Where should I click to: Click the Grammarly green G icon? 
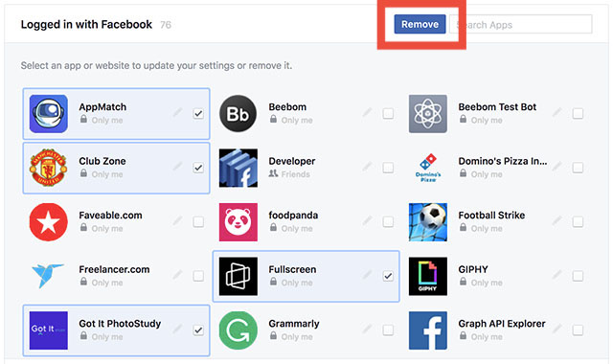238,330
